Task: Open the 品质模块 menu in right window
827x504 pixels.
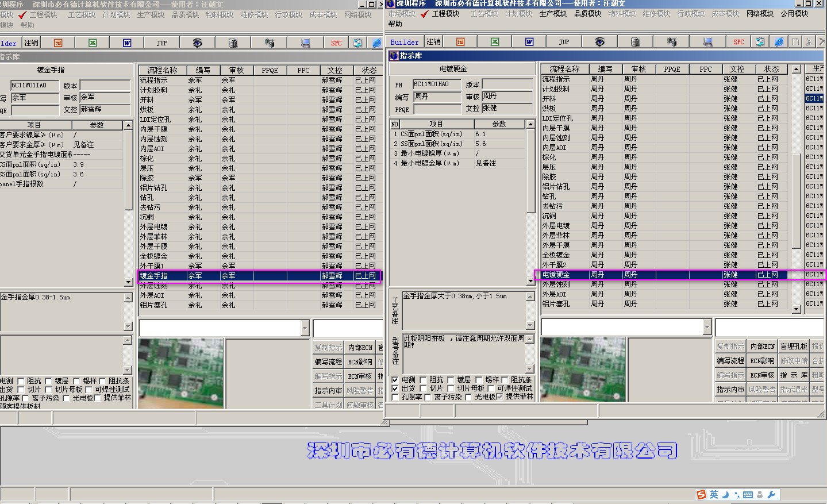Action: tap(587, 13)
